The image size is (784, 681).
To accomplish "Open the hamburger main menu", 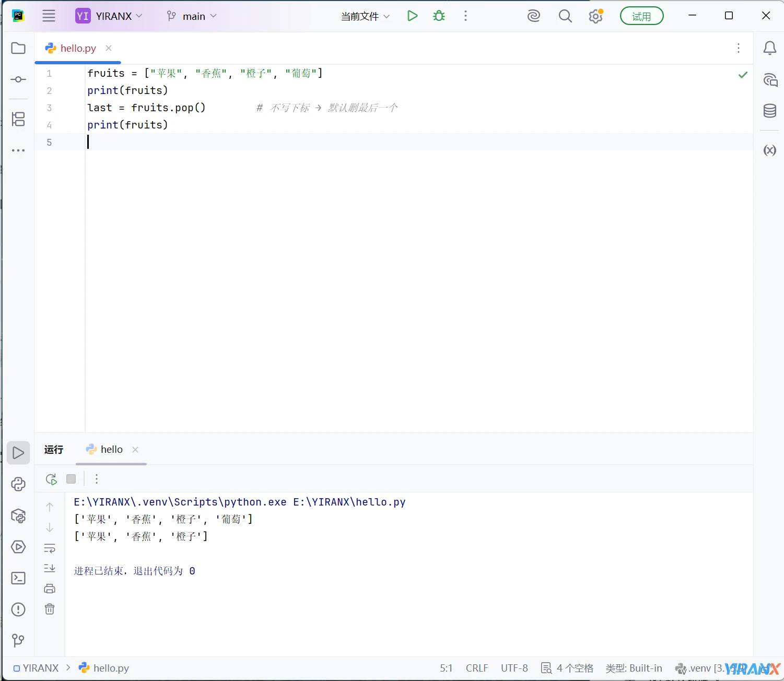I will [x=49, y=16].
